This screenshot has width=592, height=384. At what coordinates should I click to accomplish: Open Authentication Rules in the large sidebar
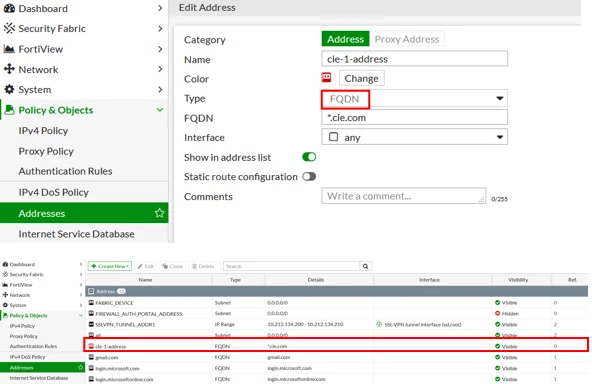click(65, 171)
